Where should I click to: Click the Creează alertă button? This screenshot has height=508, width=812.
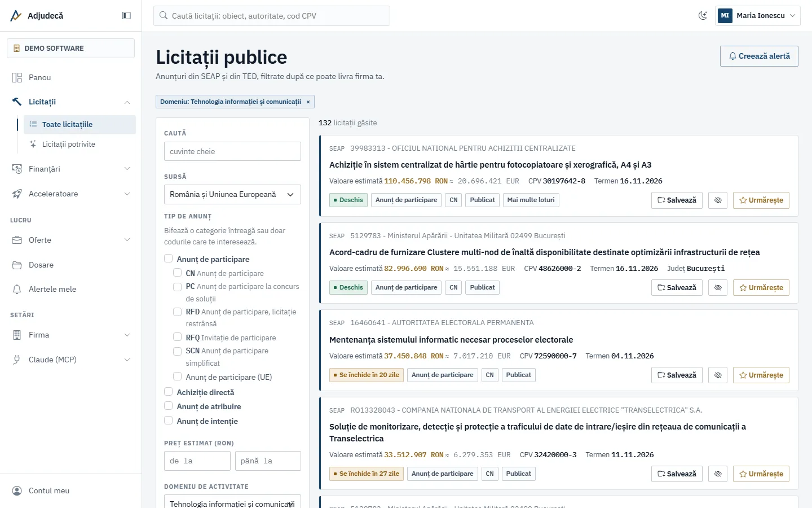759,56
